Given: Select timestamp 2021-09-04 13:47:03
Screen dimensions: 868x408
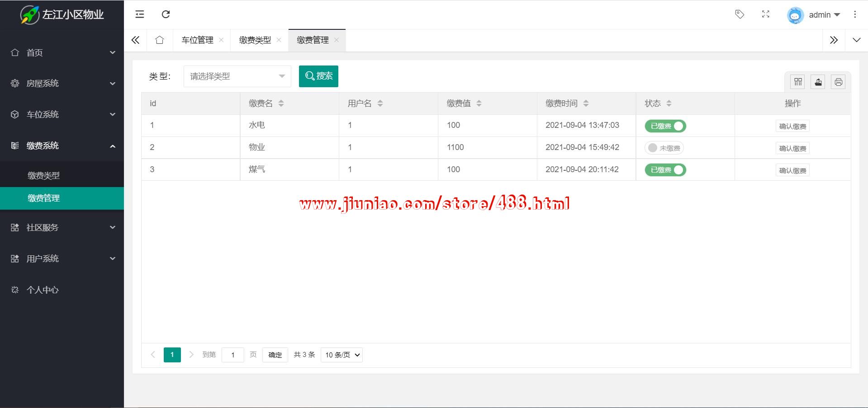Looking at the screenshot, I should (x=582, y=125).
